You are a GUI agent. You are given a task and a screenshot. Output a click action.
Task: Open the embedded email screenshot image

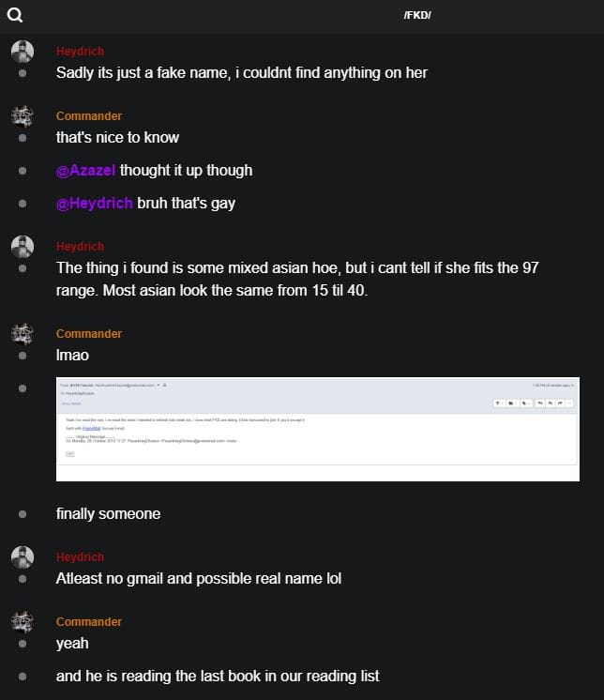click(318, 429)
